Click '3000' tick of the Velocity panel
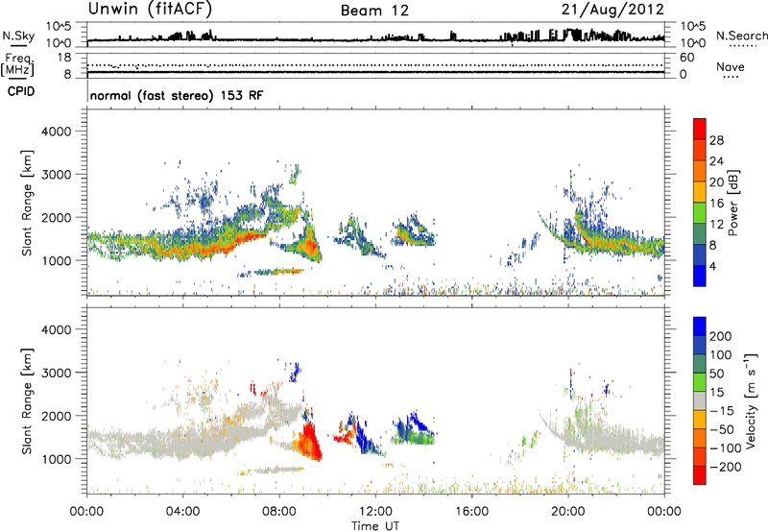This screenshot has width=768, height=532. [56, 373]
